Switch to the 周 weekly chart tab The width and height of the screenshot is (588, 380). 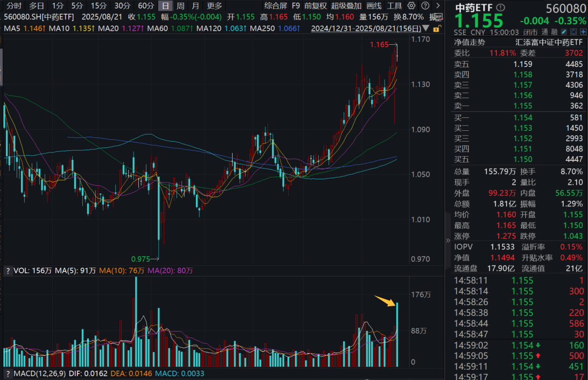click(x=180, y=6)
